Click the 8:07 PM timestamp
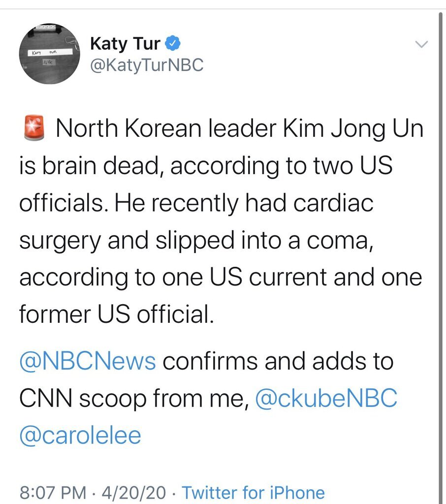 point(48,493)
